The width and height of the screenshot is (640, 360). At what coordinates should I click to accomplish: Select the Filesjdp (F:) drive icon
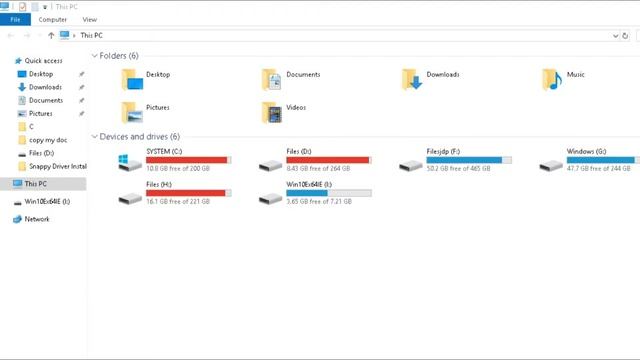(411, 165)
